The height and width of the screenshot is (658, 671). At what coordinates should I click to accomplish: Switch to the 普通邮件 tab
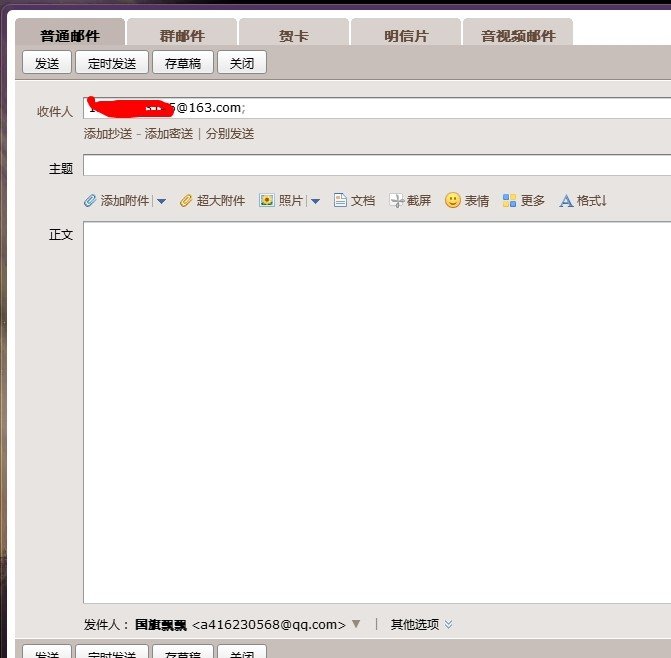(x=70, y=33)
